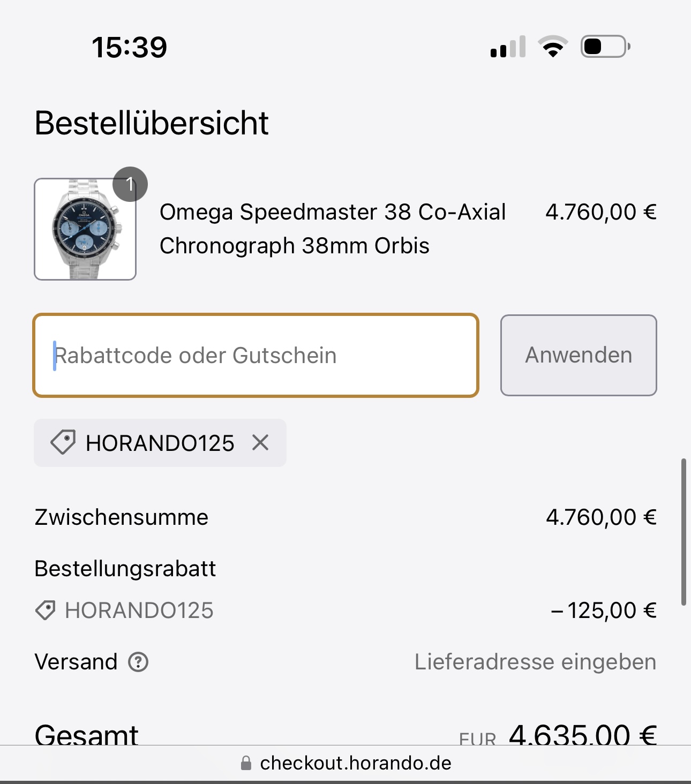Tap the cellular signal bars icon
The width and height of the screenshot is (691, 784).
click(x=508, y=47)
